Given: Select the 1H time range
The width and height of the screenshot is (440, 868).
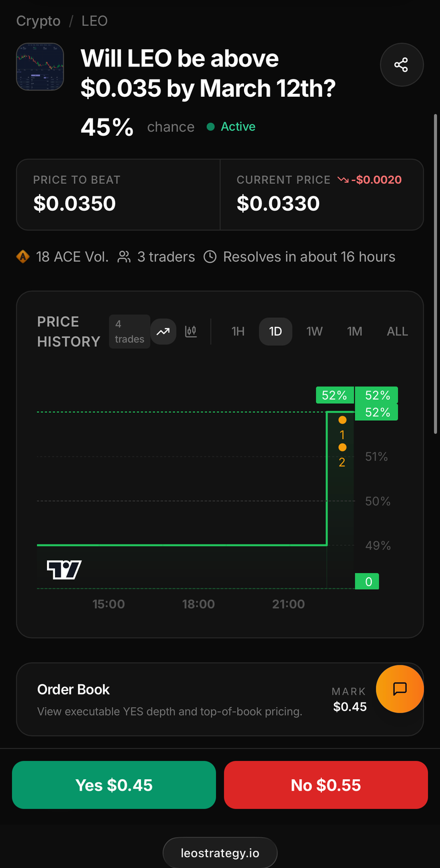Looking at the screenshot, I should click(x=238, y=332).
